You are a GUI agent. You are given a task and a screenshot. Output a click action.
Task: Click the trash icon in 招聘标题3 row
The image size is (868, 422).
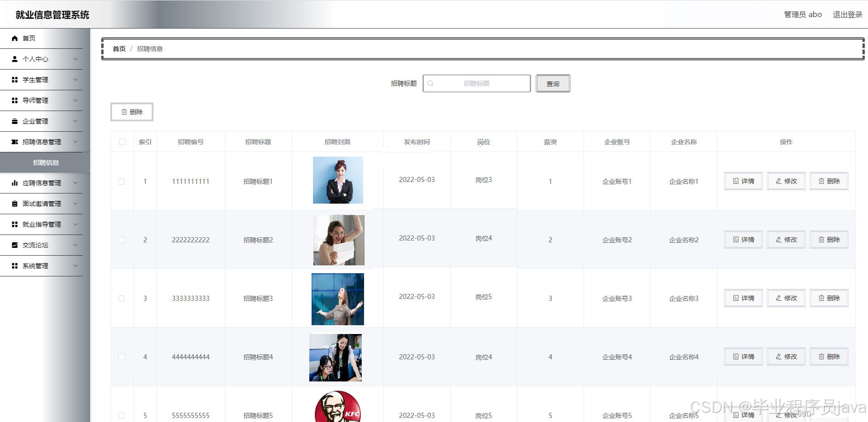point(822,298)
